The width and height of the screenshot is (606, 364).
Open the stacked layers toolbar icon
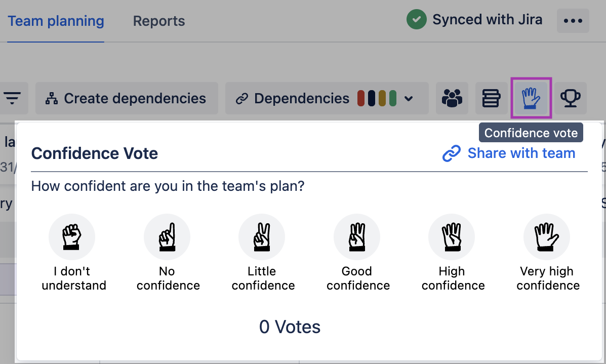(x=491, y=98)
